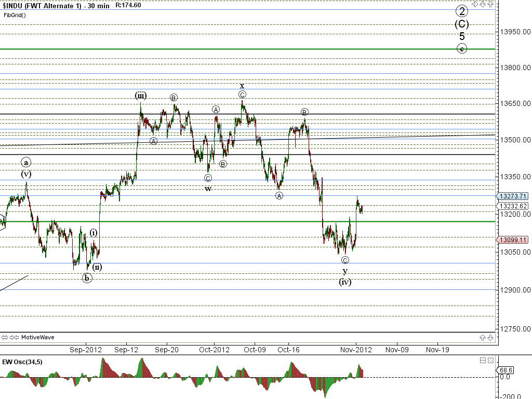Click the right arrow icon at top-right of chart

[x=475, y=4]
